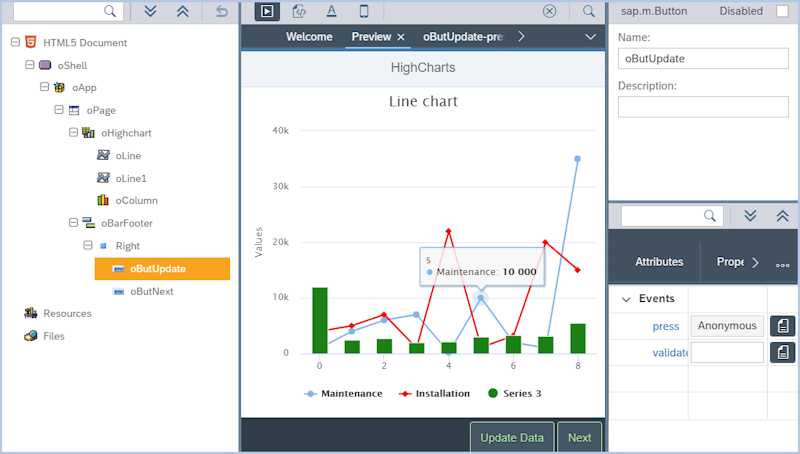Expand all attributes with double-down arrows
800x454 pixels.
coord(750,216)
